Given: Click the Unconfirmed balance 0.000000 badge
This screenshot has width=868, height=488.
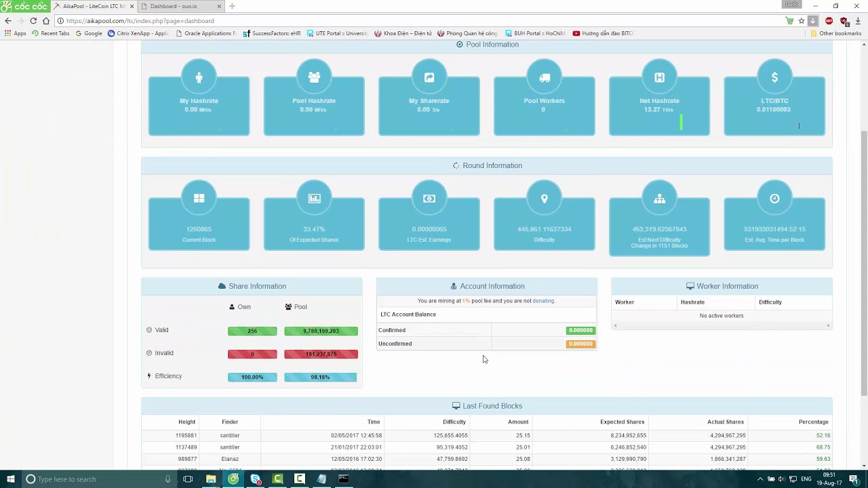Looking at the screenshot, I should pos(580,344).
